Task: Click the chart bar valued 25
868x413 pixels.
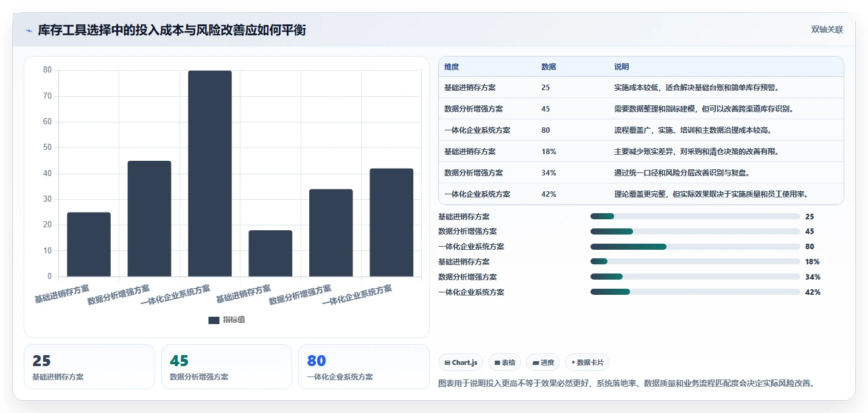Action: tap(89, 244)
